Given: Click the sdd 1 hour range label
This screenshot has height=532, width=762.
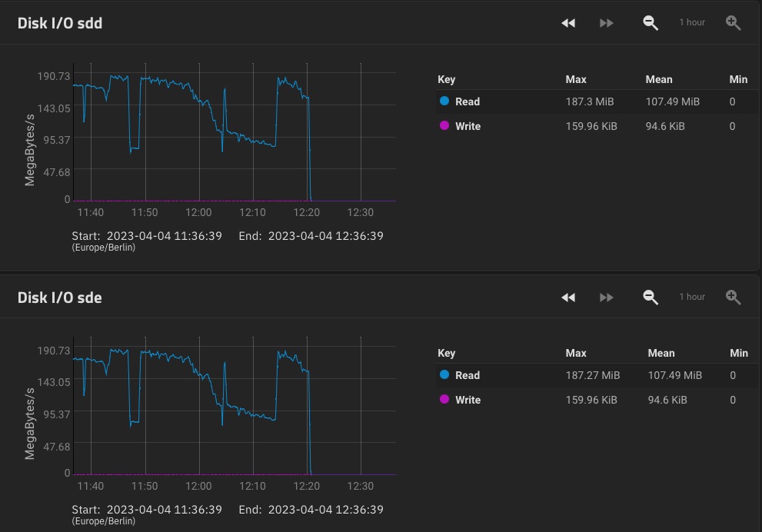Looking at the screenshot, I should pyautogui.click(x=692, y=22).
